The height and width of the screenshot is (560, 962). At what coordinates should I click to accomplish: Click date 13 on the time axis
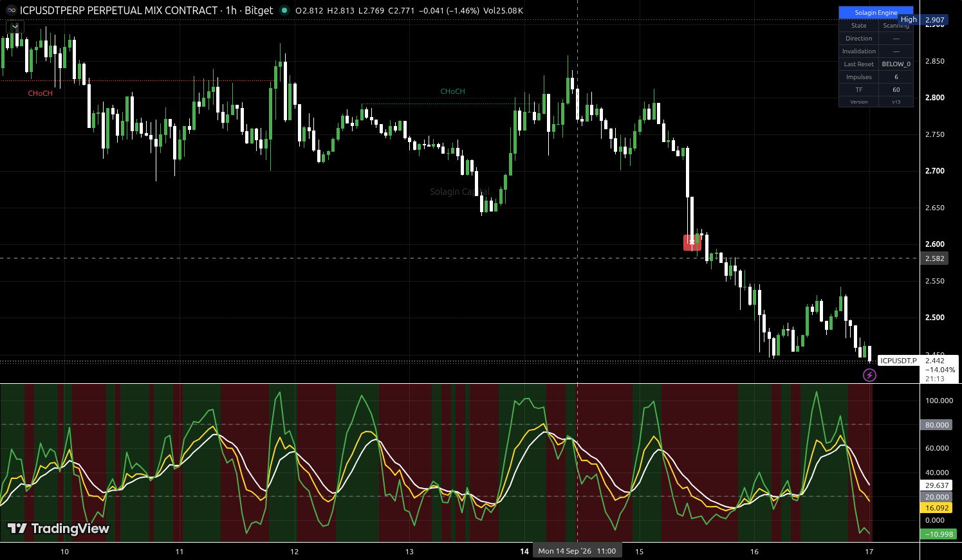click(x=409, y=552)
